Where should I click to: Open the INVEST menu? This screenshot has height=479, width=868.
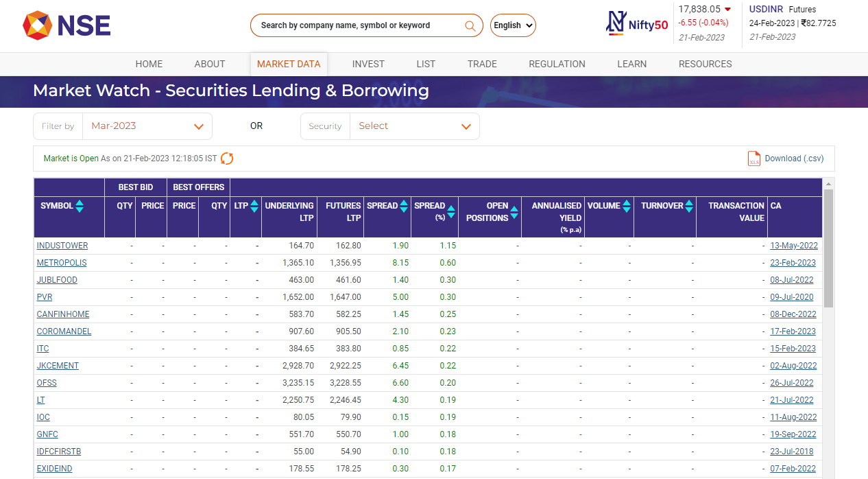[368, 64]
